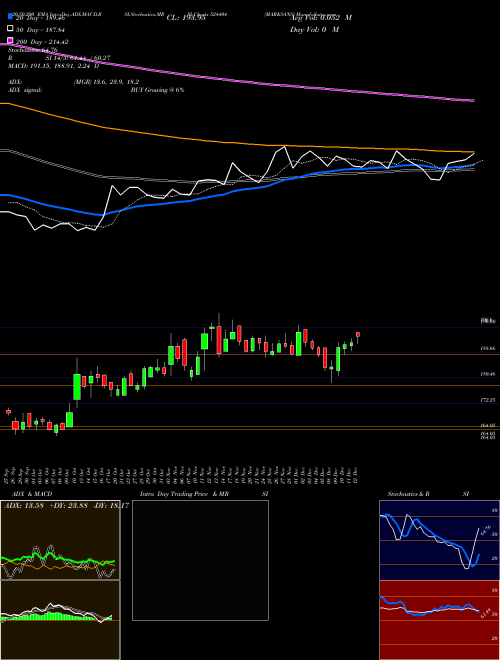Image resolution: width=500 pixels, height=660 pixels.
Task: Click the 172.25 price axis label
Action: tap(488, 399)
